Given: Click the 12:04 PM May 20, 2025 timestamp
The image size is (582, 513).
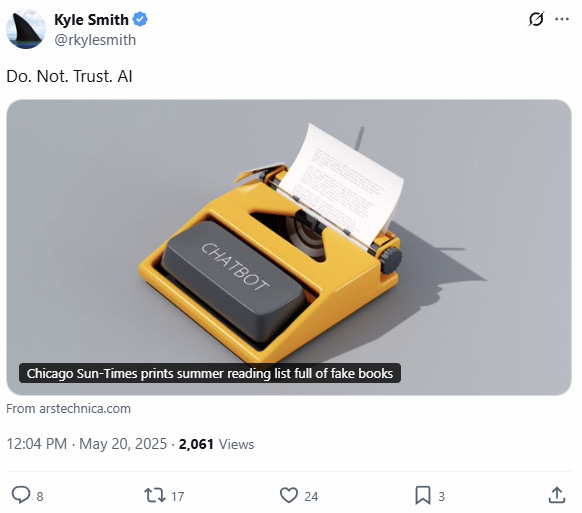Looking at the screenshot, I should point(87,444).
